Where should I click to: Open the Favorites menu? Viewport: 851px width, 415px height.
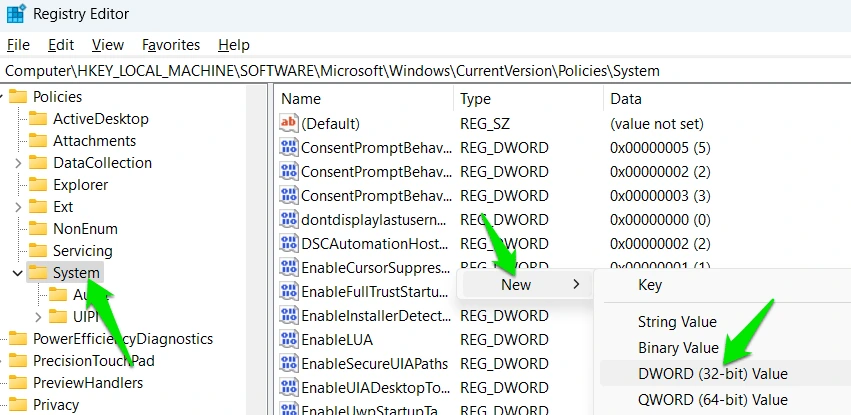point(171,45)
